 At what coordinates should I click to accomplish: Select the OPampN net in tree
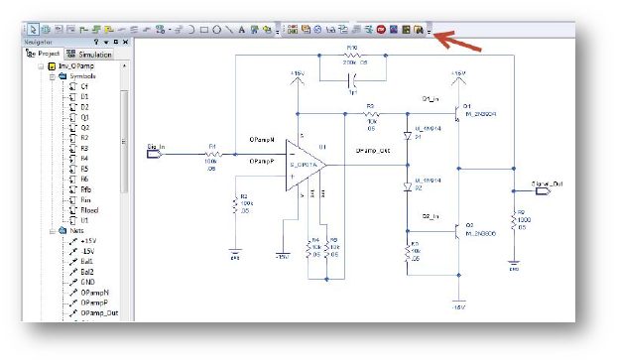tap(94, 293)
